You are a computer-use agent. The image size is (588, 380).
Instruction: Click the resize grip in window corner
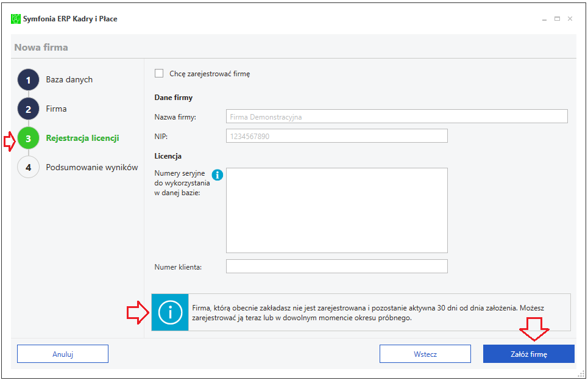point(581,374)
